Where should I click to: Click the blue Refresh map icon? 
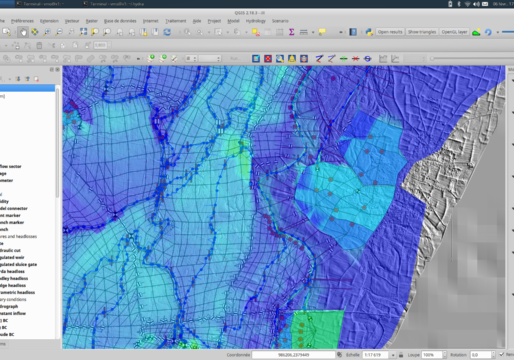coord(167,32)
